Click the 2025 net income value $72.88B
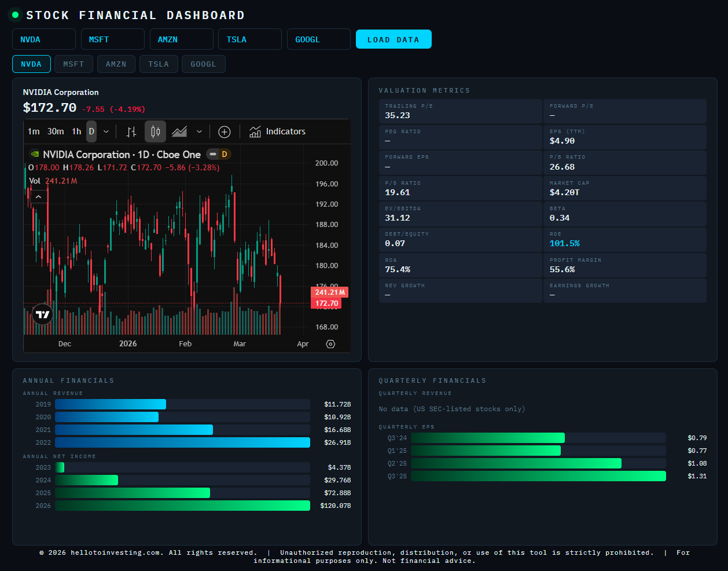The height and width of the screenshot is (571, 728). coord(337,493)
